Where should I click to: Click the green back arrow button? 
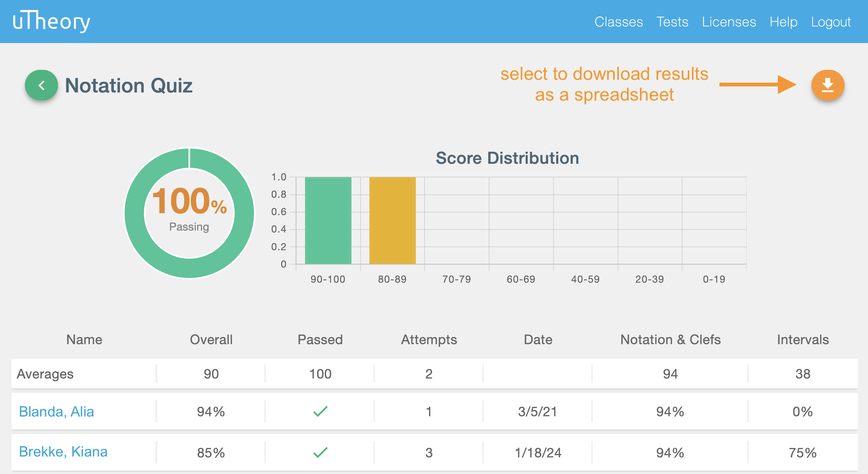pyautogui.click(x=41, y=85)
